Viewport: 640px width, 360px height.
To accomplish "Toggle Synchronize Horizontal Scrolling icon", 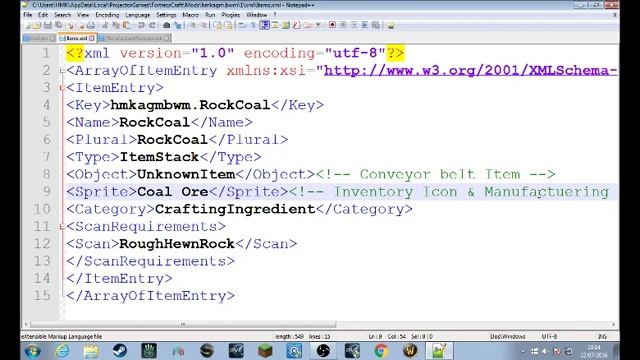I will coord(228,25).
